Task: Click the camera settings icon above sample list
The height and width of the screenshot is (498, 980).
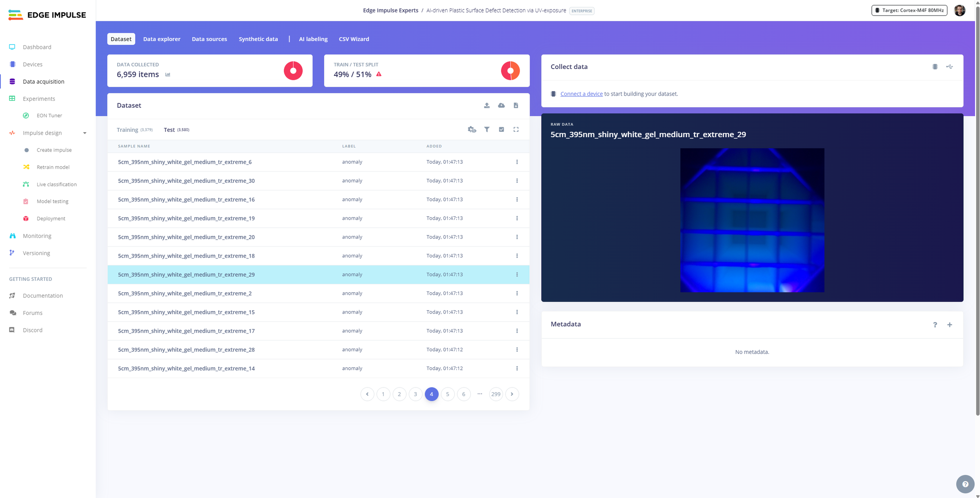Action: point(472,129)
